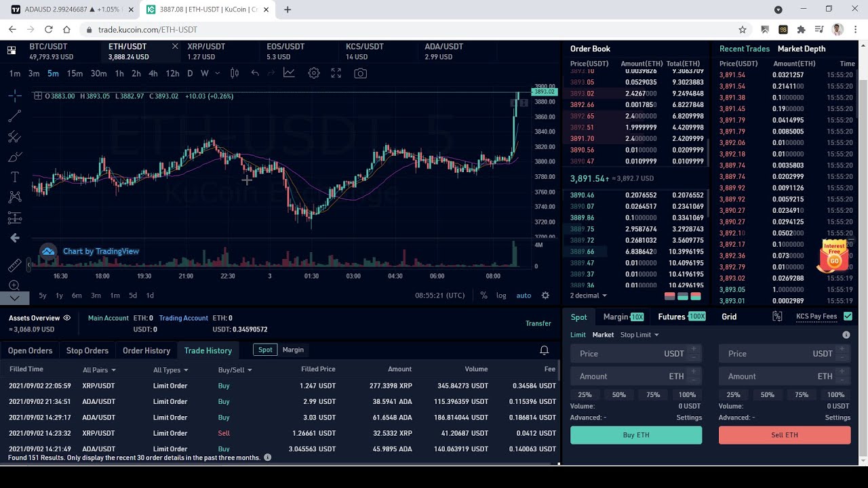This screenshot has width=868, height=488.
Task: Click the Buy ETH button
Action: click(636, 435)
